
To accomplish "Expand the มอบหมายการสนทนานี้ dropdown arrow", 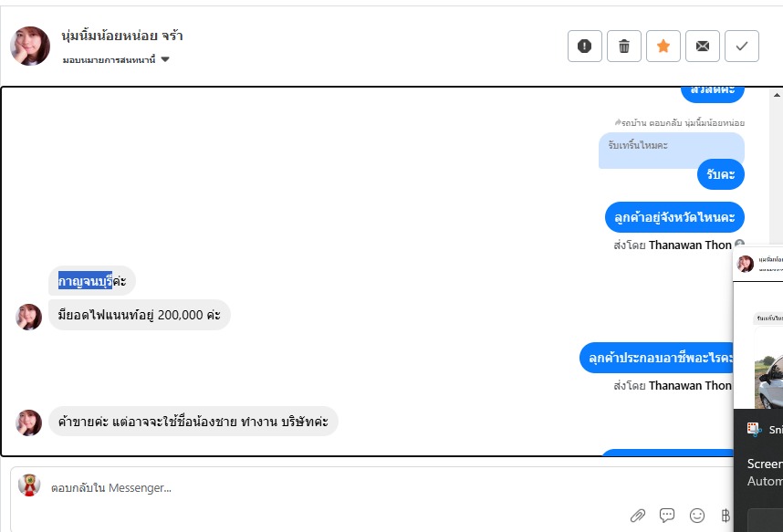I will point(165,59).
